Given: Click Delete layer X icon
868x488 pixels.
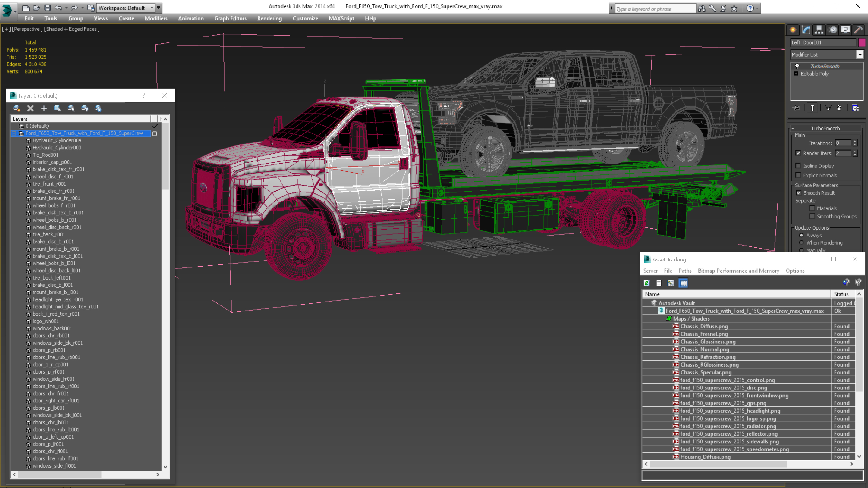Looking at the screenshot, I should tap(30, 108).
